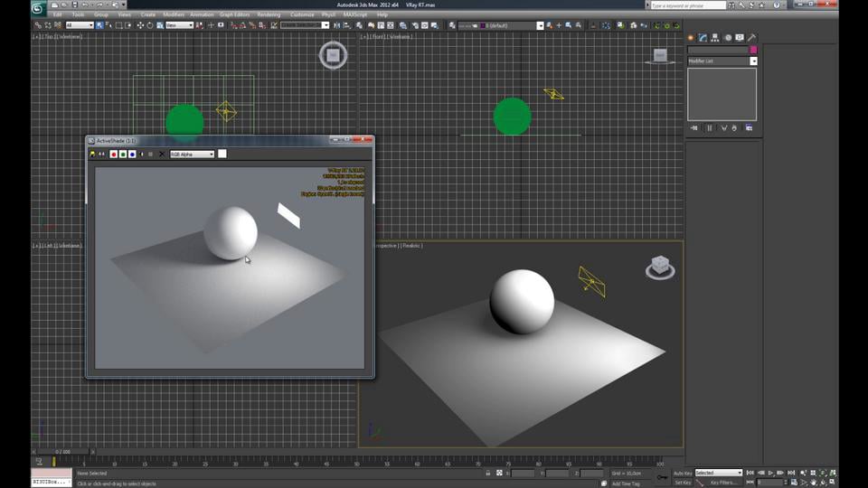Image resolution: width=868 pixels, height=488 pixels.
Task: Open the Named Selection Sets dropdown
Action: (x=305, y=25)
